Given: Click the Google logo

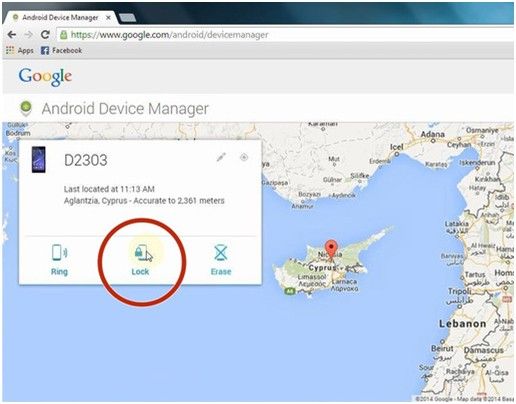Looking at the screenshot, I should pyautogui.click(x=45, y=77).
